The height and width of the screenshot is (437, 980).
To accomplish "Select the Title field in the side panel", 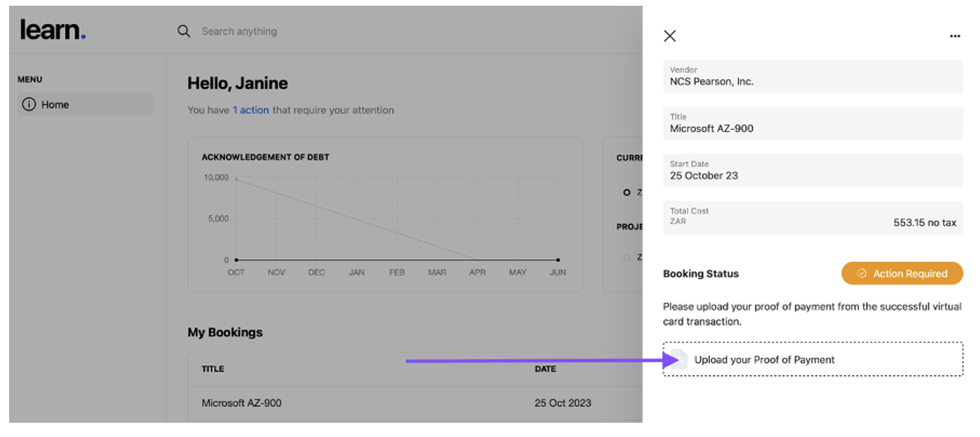I will [812, 123].
